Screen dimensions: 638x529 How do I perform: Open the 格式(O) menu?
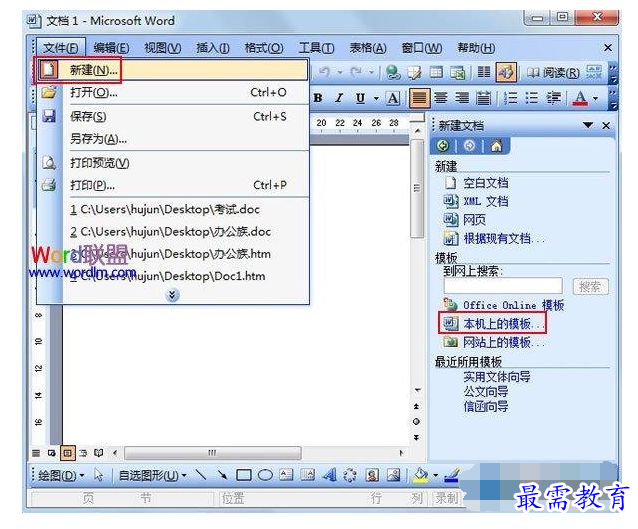coord(264,48)
